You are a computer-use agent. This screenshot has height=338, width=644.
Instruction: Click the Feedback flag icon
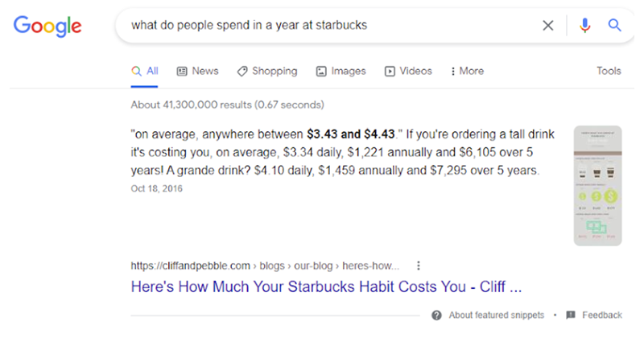[x=571, y=315]
